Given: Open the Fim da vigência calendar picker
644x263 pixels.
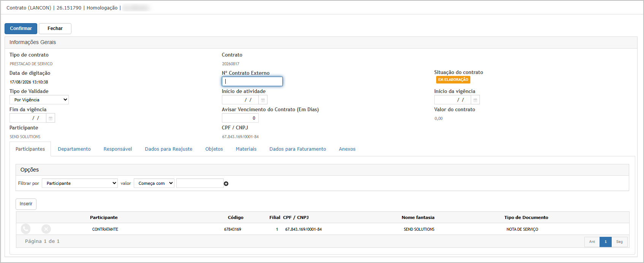Looking at the screenshot, I should (x=51, y=118).
